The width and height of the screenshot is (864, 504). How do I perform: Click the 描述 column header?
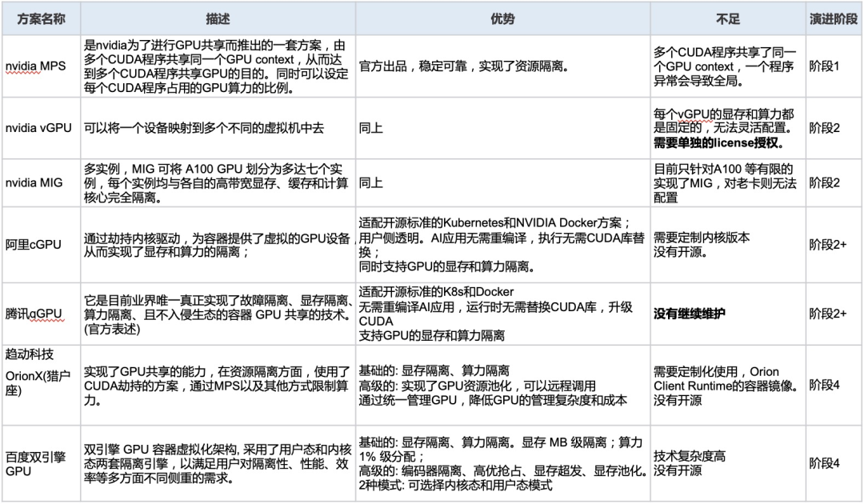[x=218, y=18]
